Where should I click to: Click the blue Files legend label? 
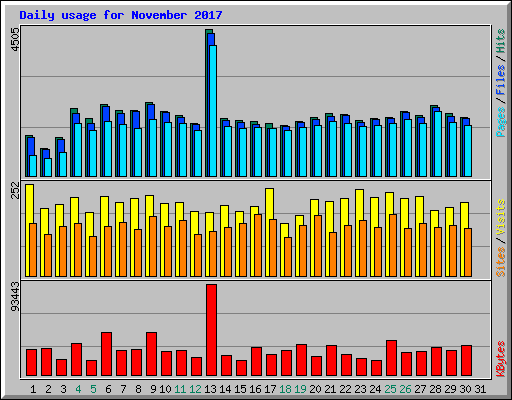tap(501, 79)
